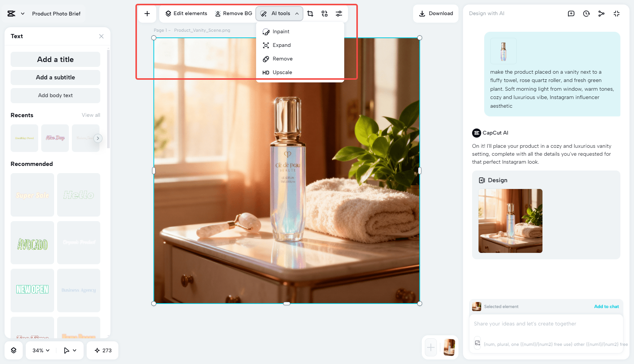Open the Layers panel from the bottom-left icon
Viewport: 634px width, 364px height.
tap(14, 350)
